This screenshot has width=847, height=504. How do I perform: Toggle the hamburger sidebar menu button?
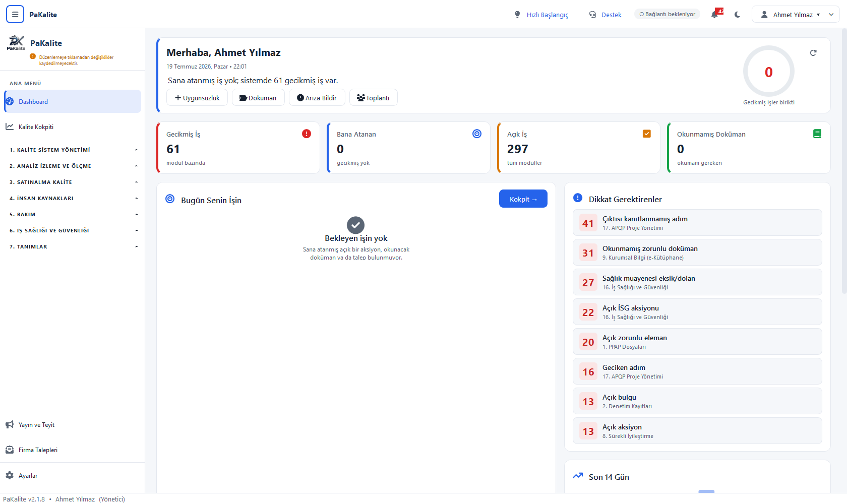coord(15,14)
